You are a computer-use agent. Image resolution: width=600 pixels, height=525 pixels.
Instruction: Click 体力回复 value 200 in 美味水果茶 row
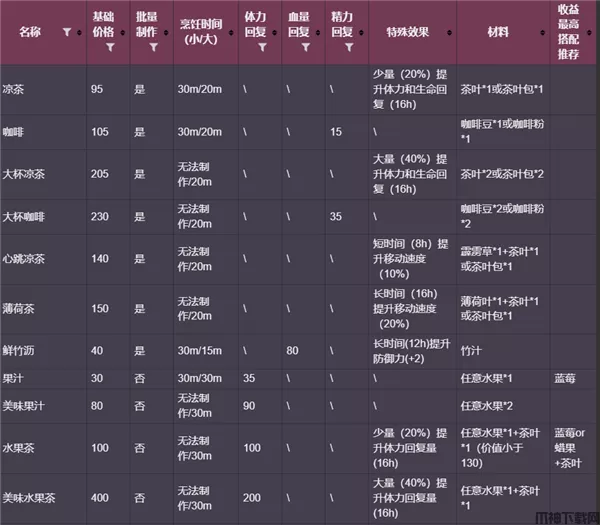point(252,497)
